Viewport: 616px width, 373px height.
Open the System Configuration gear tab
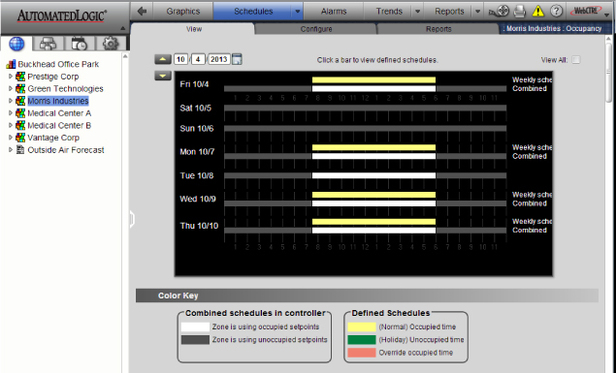pyautogui.click(x=110, y=44)
